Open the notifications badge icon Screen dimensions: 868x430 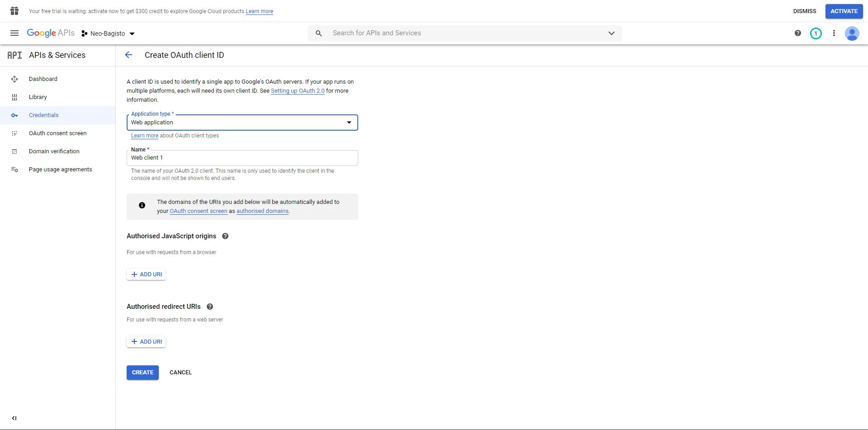[816, 33]
